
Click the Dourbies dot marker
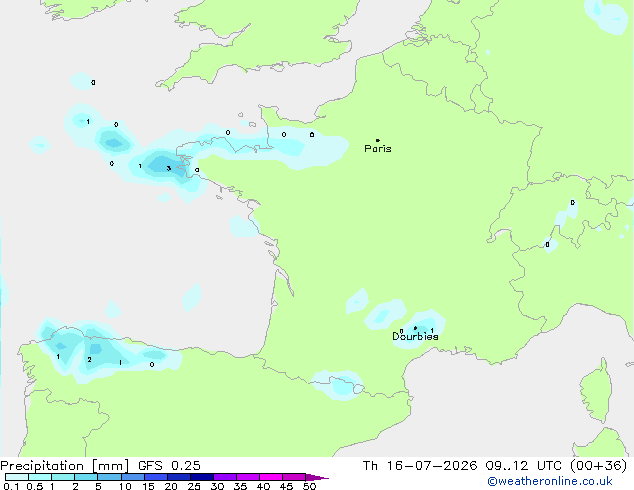(x=415, y=328)
